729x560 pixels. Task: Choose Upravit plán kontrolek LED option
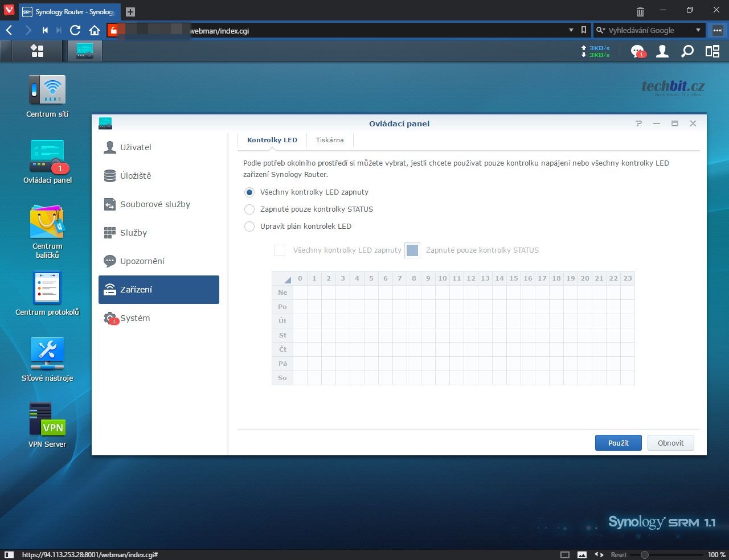tap(249, 227)
